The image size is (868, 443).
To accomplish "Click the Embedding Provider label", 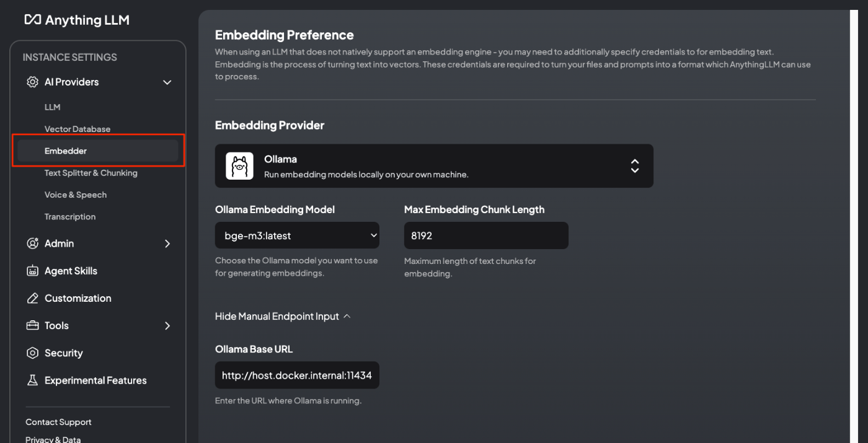I will tap(270, 125).
